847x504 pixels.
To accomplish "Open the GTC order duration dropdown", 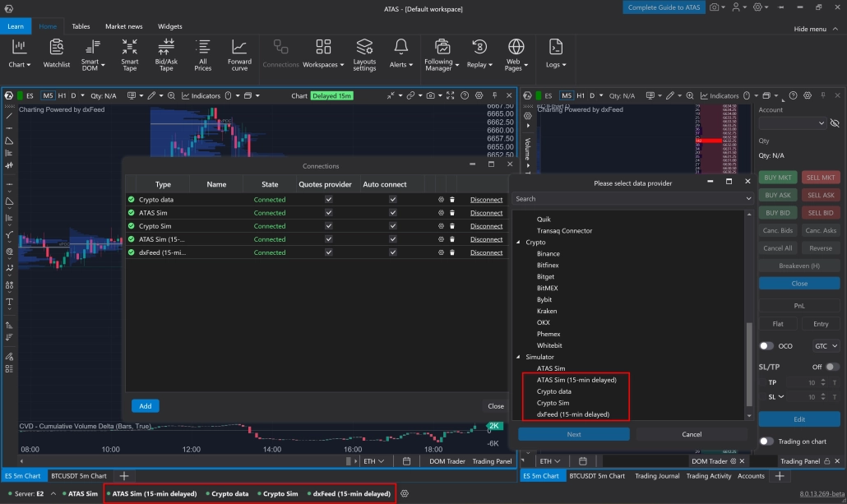I will [826, 346].
